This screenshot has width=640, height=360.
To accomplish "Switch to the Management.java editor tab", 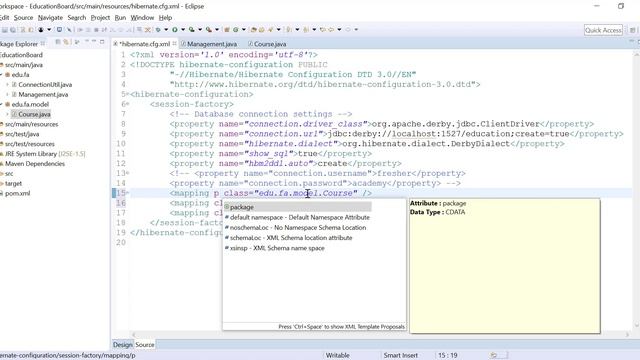I will pos(209,44).
